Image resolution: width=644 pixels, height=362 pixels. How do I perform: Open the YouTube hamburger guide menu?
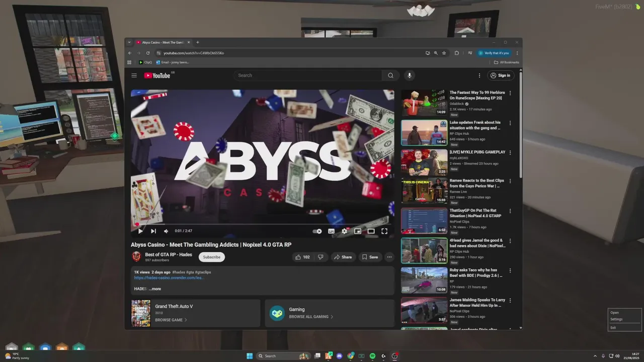tap(134, 75)
